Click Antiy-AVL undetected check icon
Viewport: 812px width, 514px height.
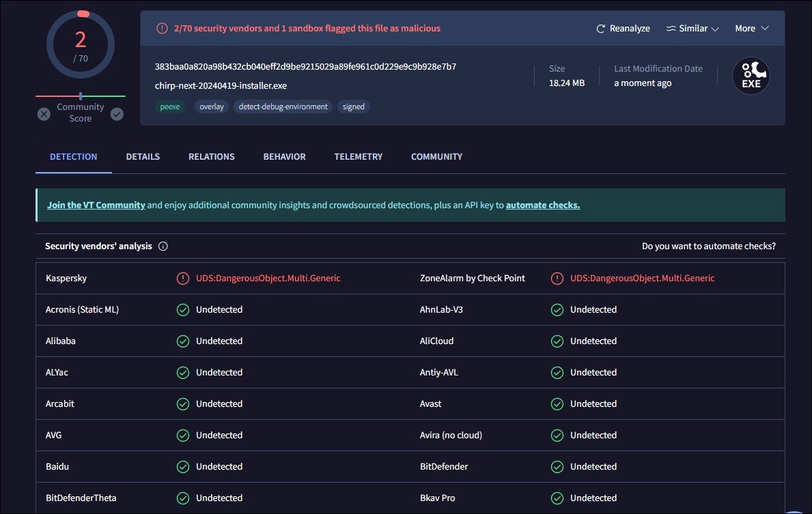pos(557,373)
